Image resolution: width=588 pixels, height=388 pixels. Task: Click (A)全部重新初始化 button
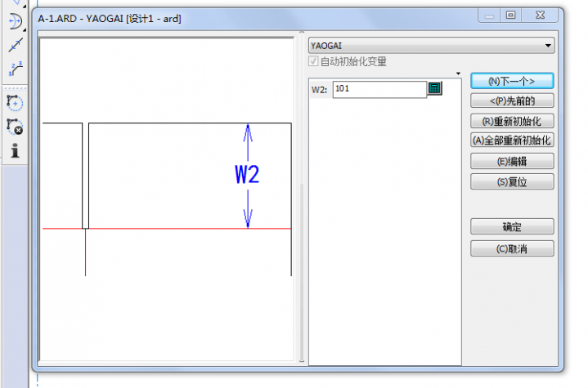click(512, 140)
